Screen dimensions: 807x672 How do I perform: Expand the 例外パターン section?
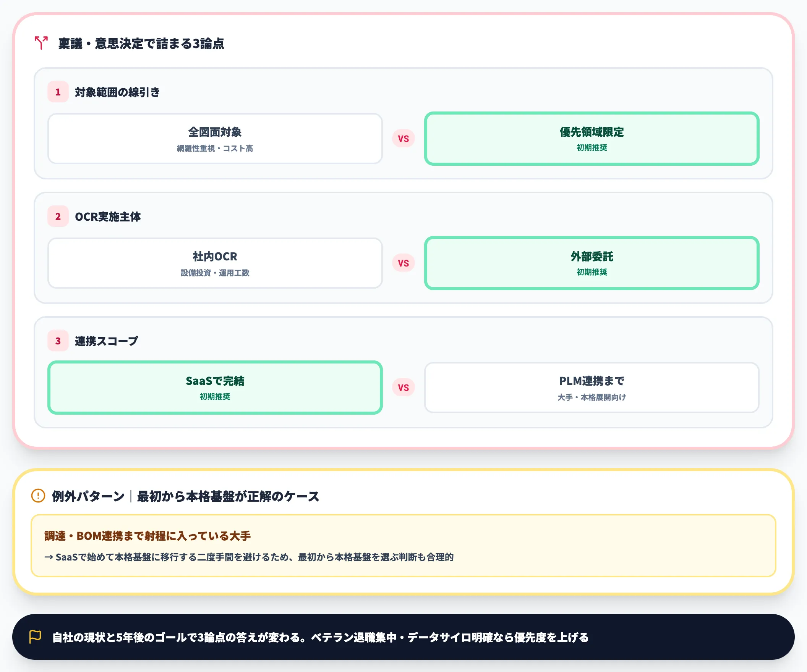coord(184,496)
